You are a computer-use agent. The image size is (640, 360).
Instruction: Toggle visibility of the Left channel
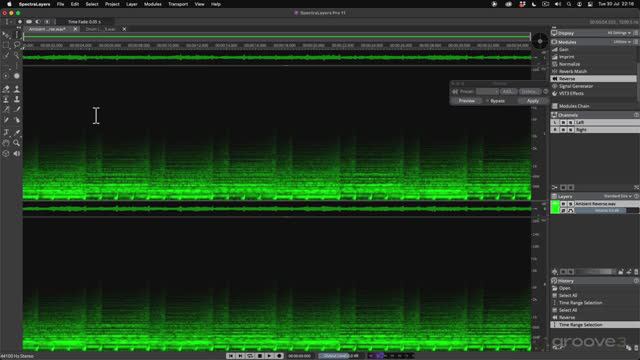[x=563, y=122]
